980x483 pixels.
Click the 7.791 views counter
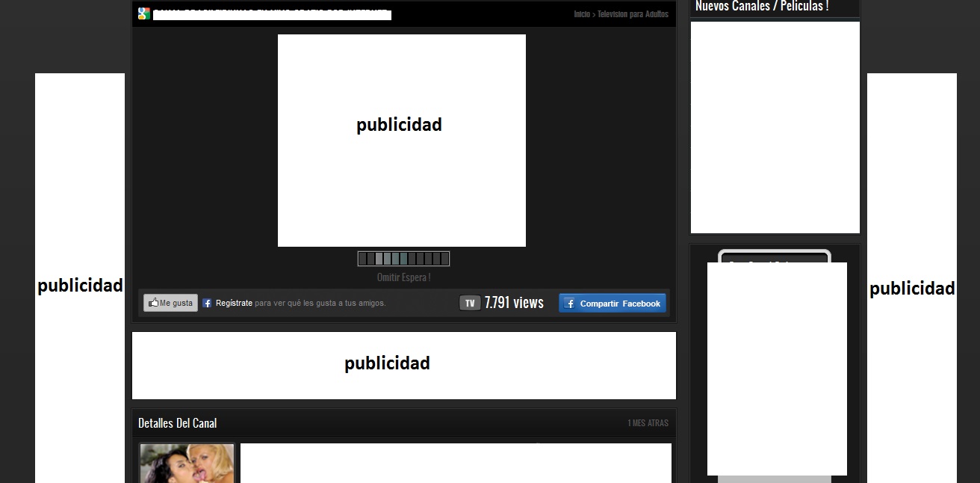(514, 303)
